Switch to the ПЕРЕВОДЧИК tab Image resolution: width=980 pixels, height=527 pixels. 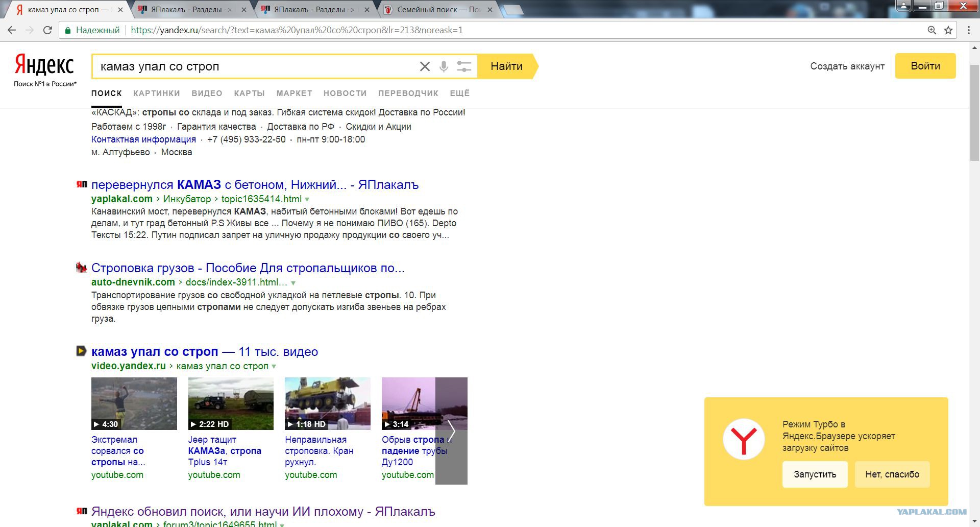(x=408, y=93)
